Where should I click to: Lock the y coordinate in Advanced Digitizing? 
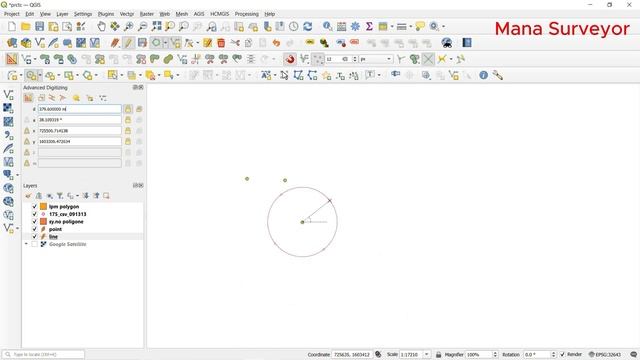(128, 141)
